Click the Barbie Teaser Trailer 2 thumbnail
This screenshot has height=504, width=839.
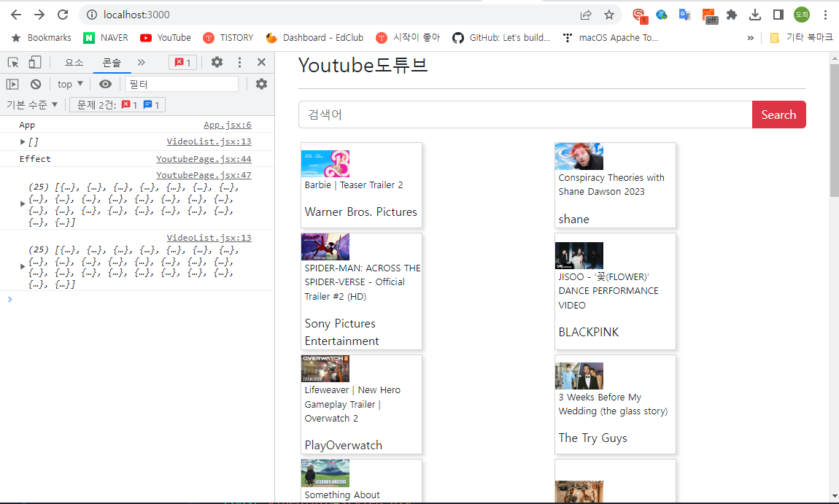coord(325,163)
